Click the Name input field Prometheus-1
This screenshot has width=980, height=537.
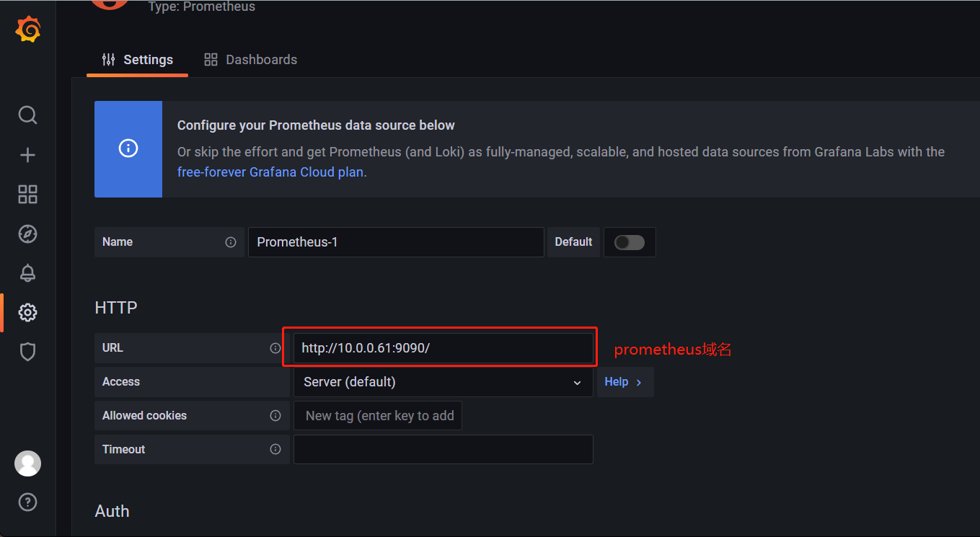pyautogui.click(x=396, y=242)
